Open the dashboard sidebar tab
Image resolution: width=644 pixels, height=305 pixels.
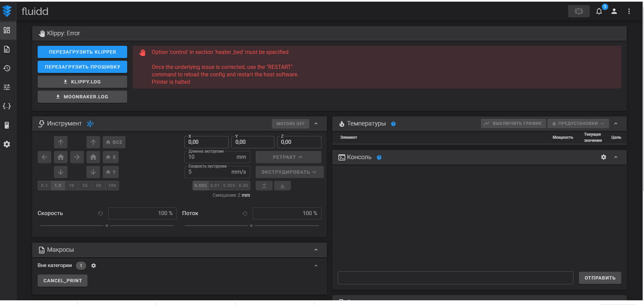pos(7,30)
